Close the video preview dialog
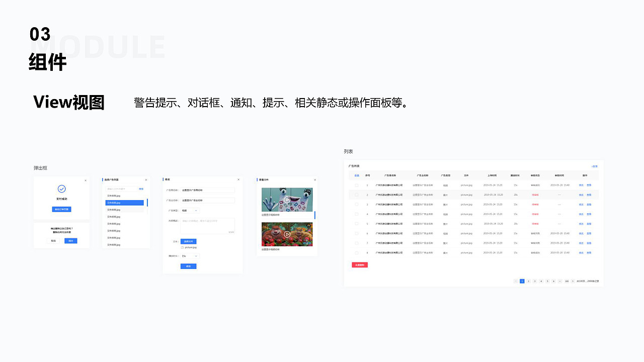Viewport: 644px width, 362px height. (x=315, y=179)
